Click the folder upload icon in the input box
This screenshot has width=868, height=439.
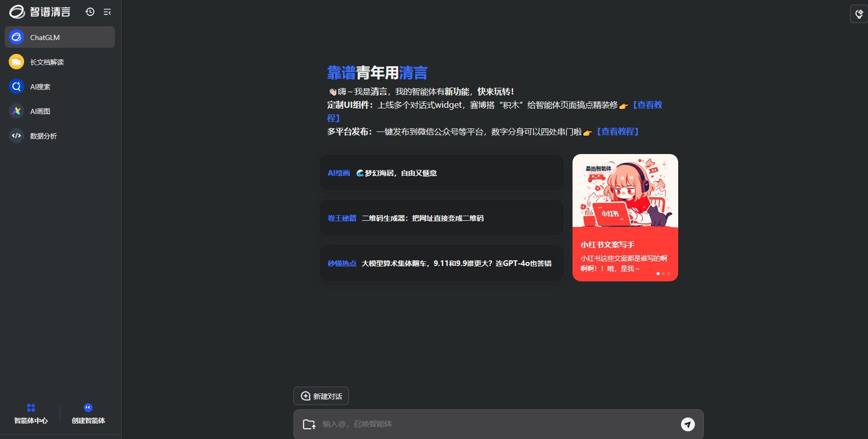(x=309, y=424)
